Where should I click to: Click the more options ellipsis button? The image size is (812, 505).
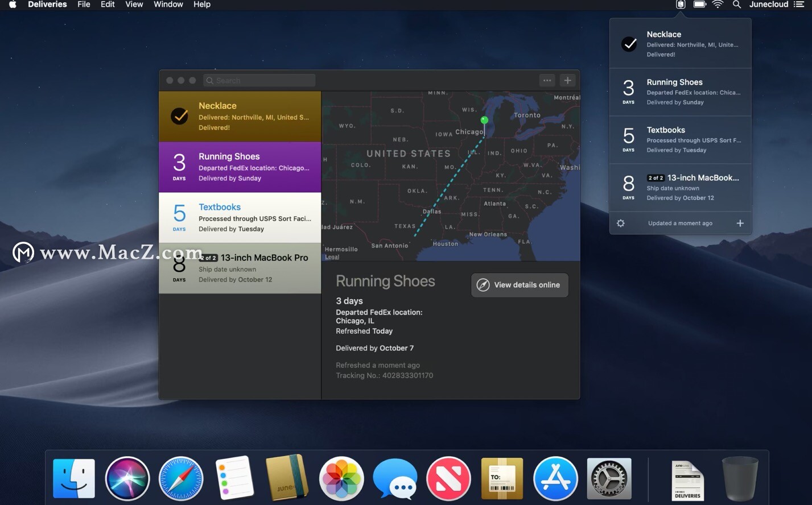pos(547,80)
